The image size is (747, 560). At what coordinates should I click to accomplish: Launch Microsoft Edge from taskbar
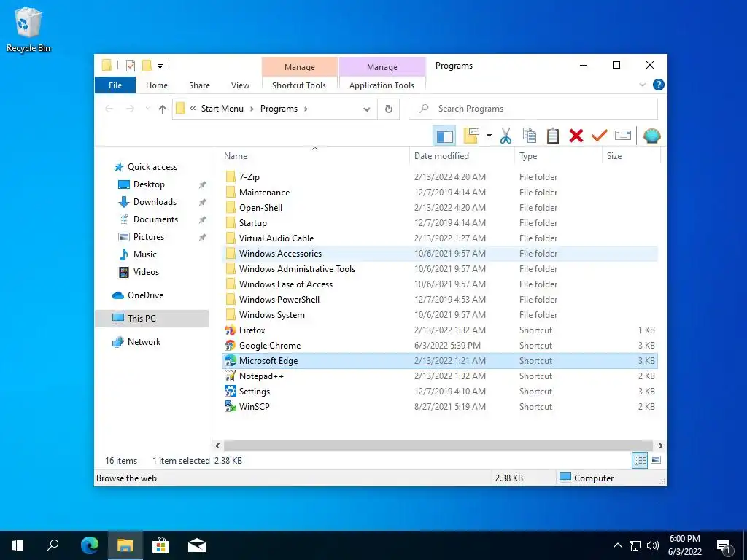[89, 545]
